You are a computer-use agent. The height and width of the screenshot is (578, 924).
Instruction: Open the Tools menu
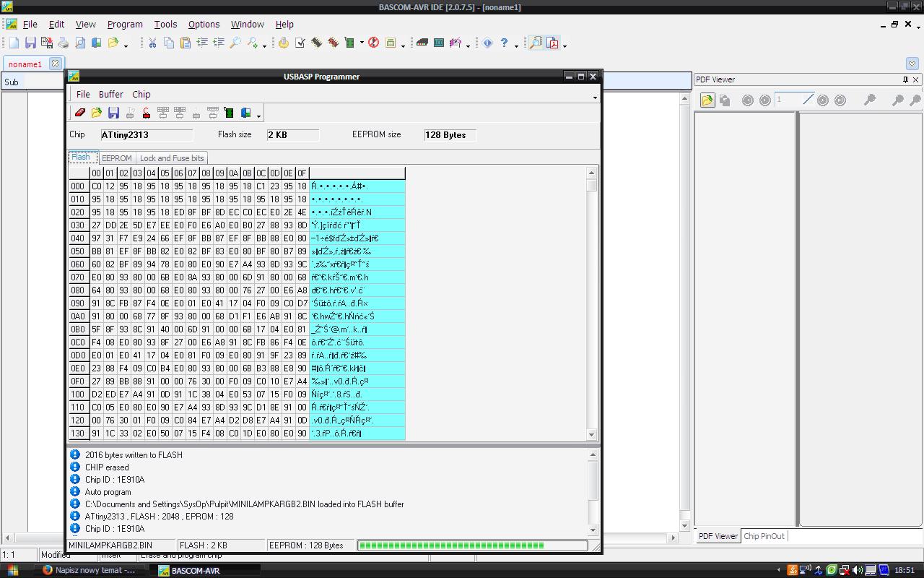[165, 24]
